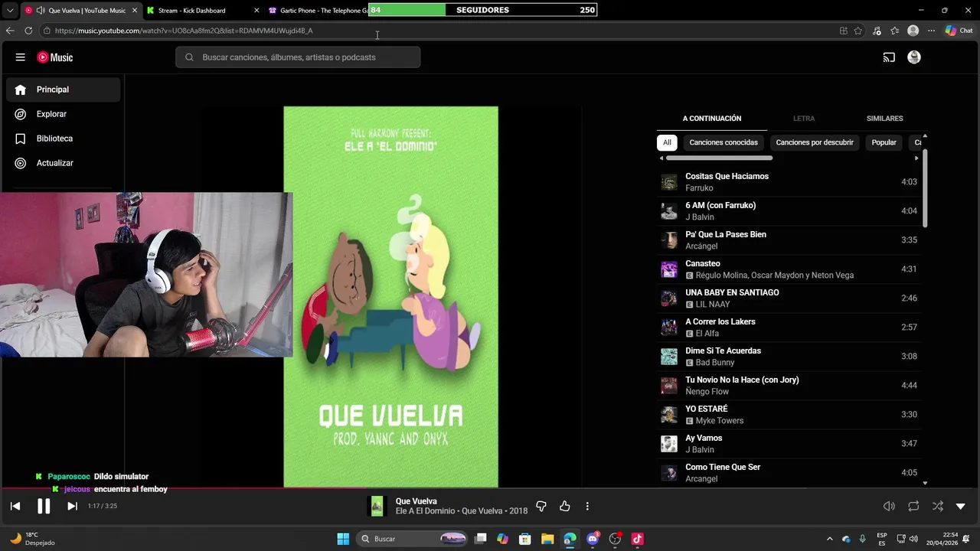
Task: Open browser media control icon
Action: click(877, 31)
